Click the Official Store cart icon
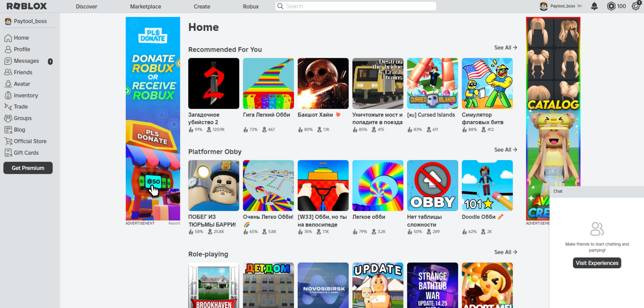The image size is (644, 308). (8, 141)
